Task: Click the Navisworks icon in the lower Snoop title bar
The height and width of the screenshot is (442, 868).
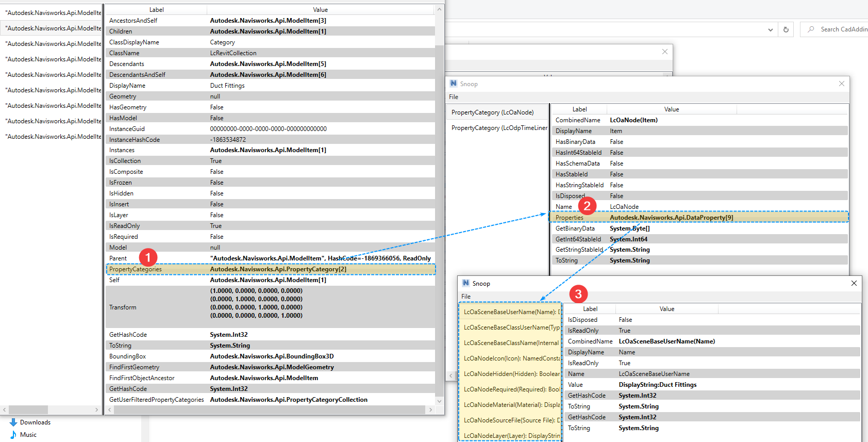Action: [466, 283]
